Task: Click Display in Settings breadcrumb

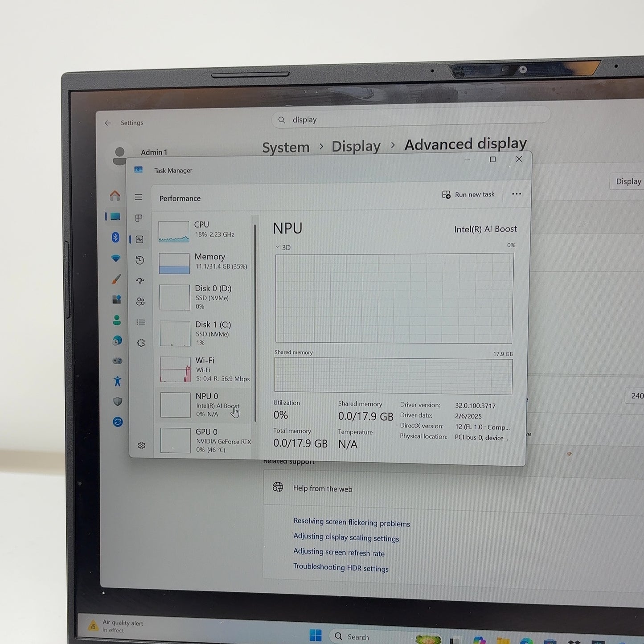Action: click(356, 146)
